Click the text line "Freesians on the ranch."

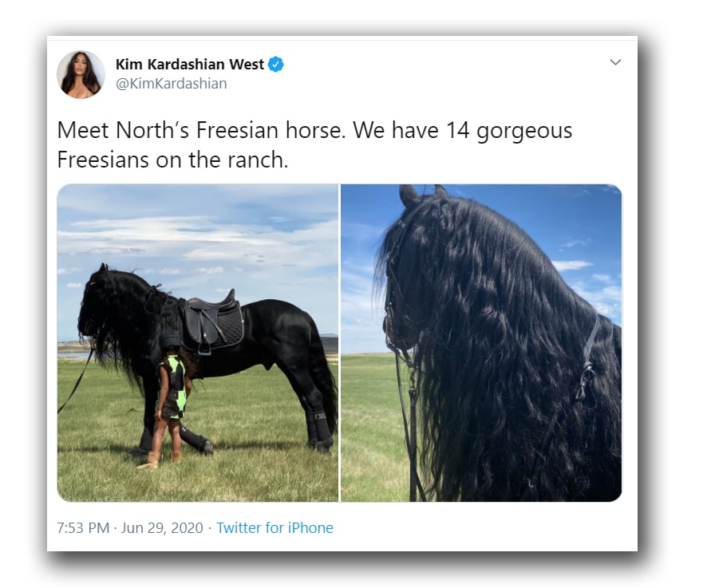point(172,160)
